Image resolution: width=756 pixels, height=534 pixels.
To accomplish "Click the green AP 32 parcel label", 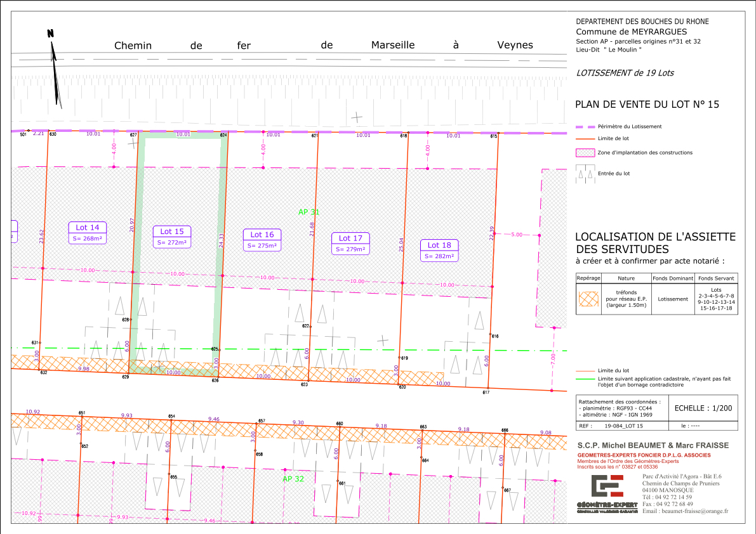I will point(293,479).
